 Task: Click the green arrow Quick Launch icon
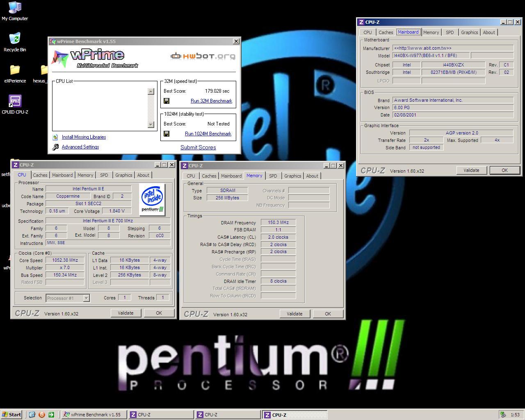point(51,415)
